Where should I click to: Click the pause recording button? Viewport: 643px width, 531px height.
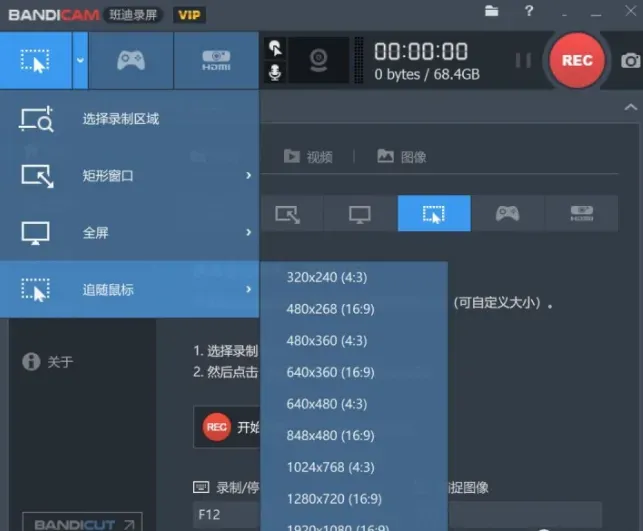coord(523,60)
